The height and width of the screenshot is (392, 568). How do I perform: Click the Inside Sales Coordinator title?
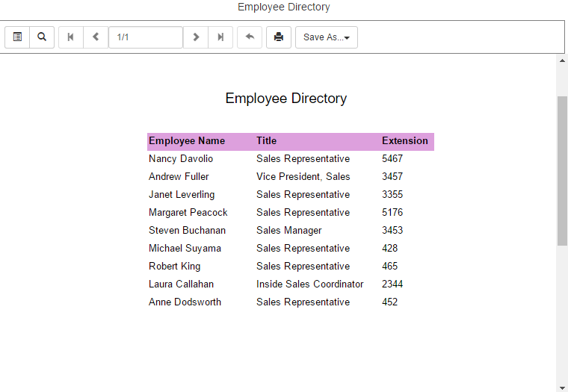[x=309, y=284]
